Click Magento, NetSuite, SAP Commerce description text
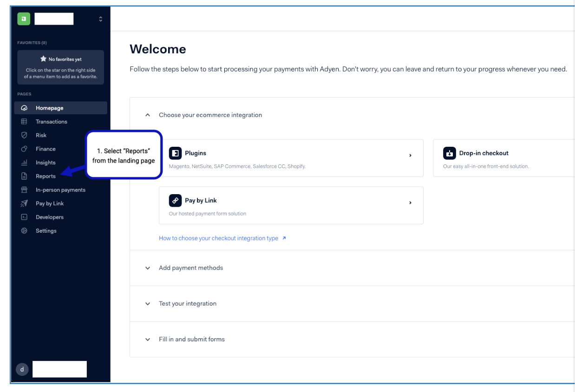 [237, 166]
